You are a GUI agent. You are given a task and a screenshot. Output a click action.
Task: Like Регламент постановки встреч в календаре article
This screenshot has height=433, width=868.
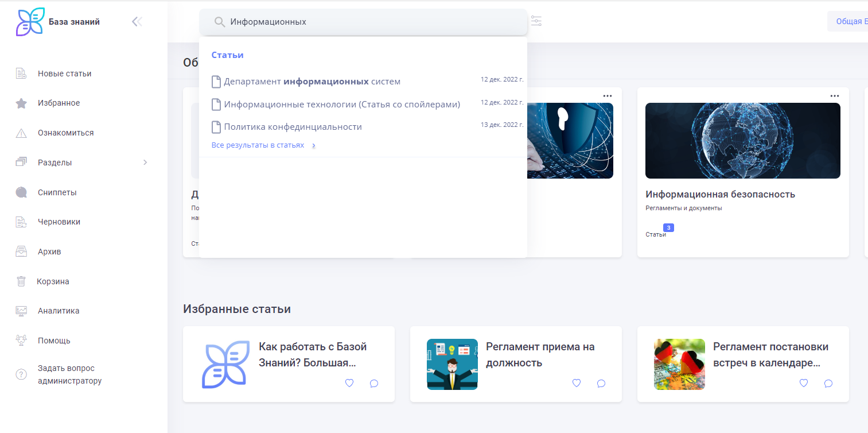(x=804, y=383)
